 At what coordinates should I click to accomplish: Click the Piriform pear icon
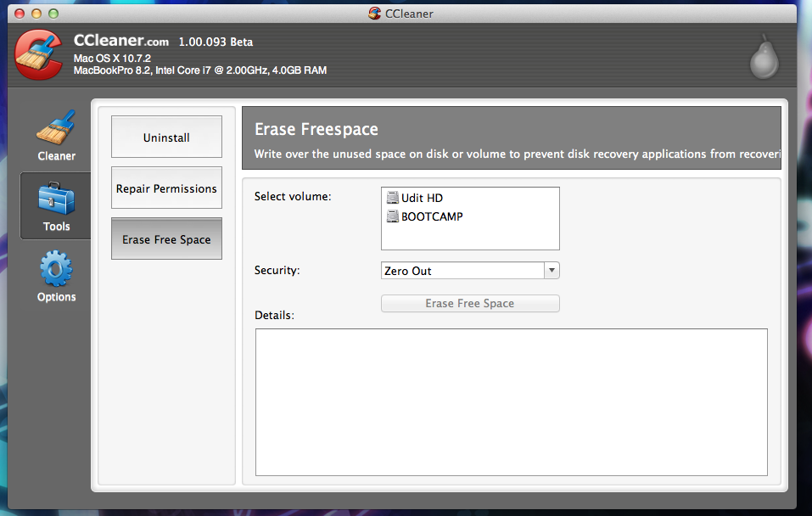[764, 57]
